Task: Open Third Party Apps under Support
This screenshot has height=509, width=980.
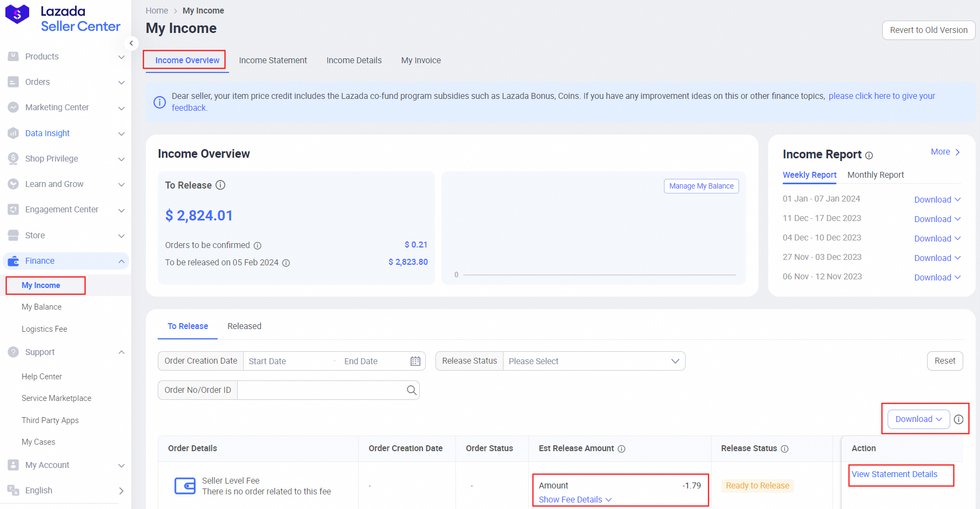Action: (x=50, y=420)
